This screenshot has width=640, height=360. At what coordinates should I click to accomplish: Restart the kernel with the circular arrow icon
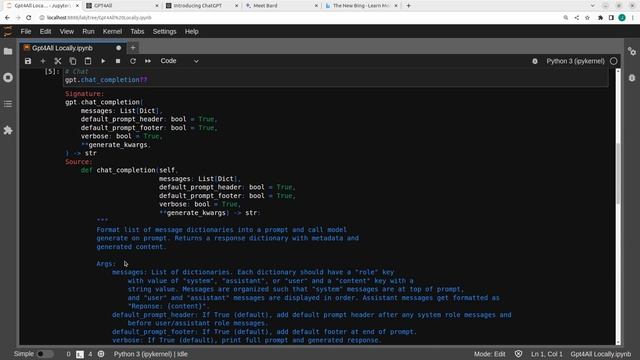[133, 61]
